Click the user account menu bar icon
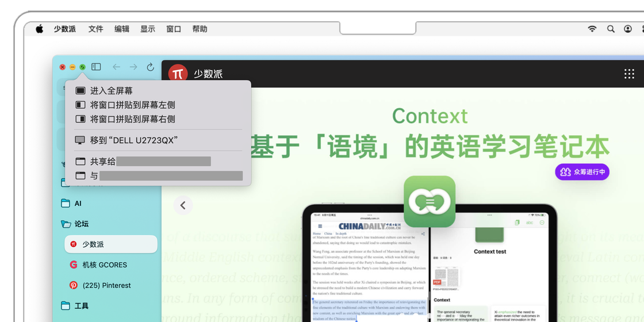Viewport: 644px width, 322px height. point(628,29)
